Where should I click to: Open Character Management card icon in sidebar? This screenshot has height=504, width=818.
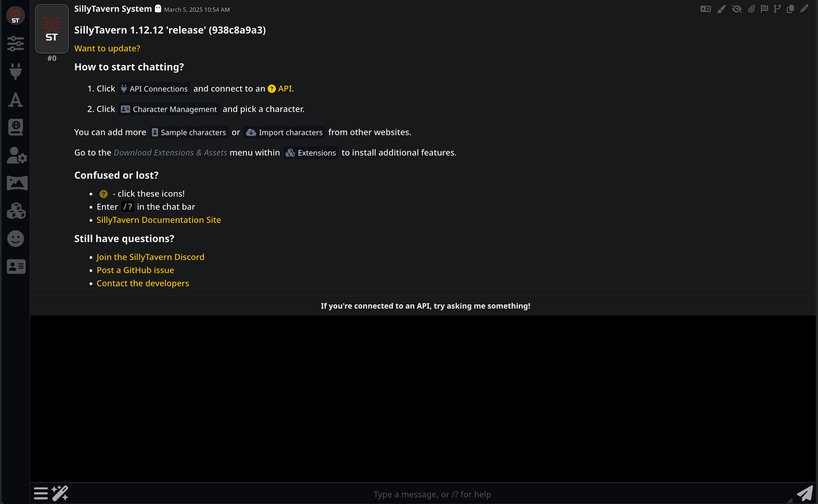tap(16, 266)
